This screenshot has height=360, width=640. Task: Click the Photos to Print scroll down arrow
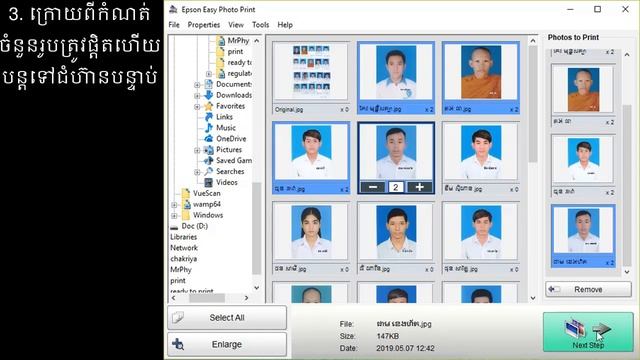[x=627, y=272]
